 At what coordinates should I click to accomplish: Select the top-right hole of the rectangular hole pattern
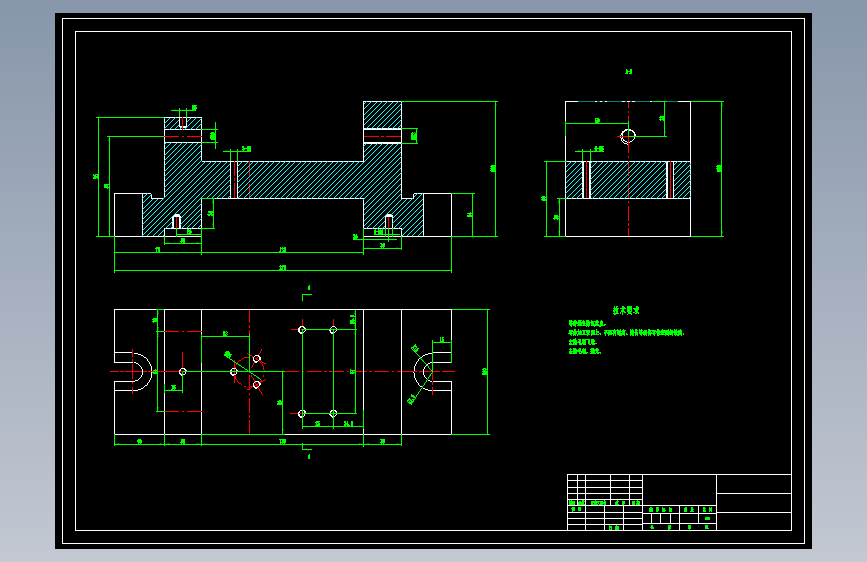(333, 330)
